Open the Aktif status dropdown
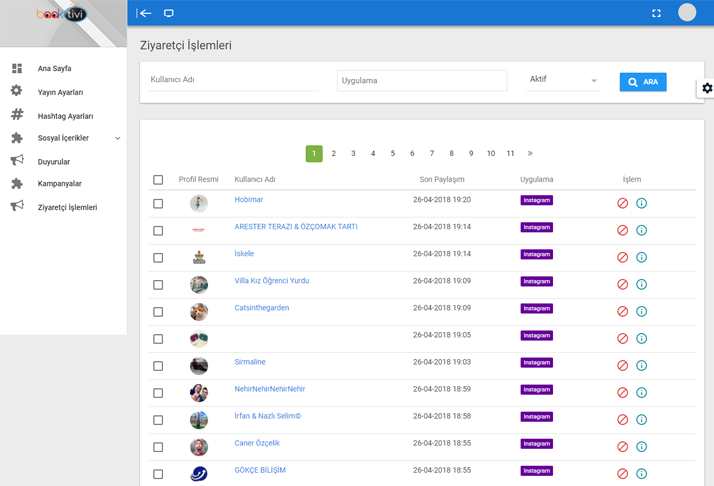The height and width of the screenshot is (486, 714). click(x=563, y=80)
